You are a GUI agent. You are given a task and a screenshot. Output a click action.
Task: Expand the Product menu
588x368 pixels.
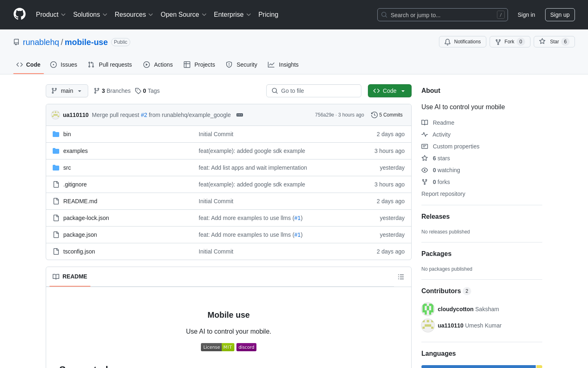click(x=51, y=15)
